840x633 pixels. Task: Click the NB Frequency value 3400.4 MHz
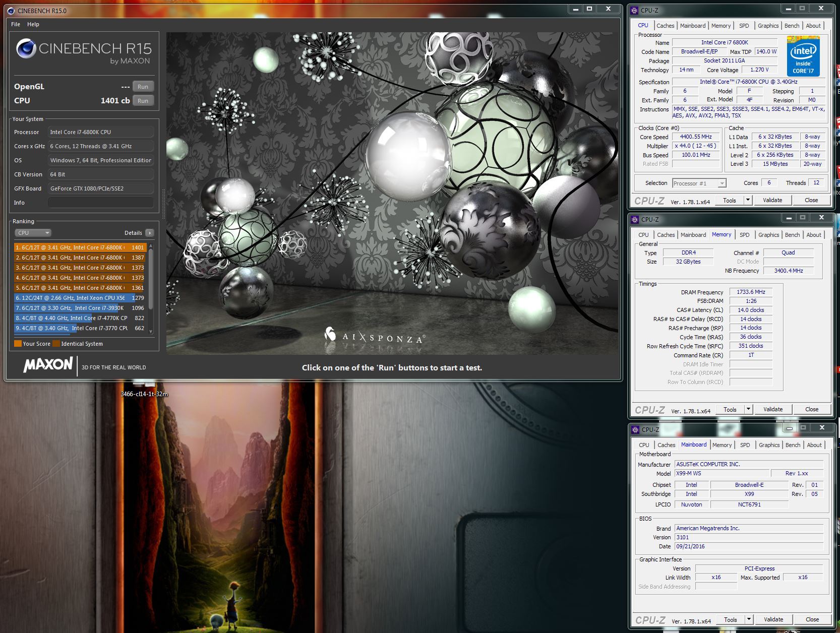[789, 271]
